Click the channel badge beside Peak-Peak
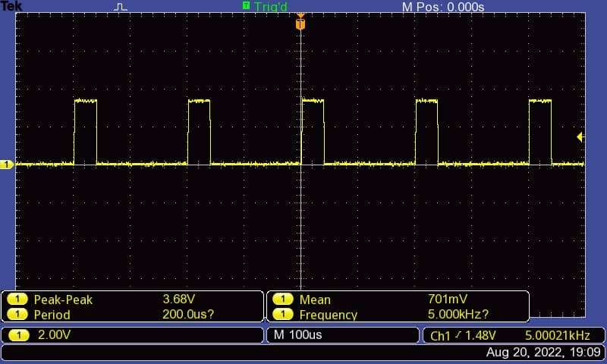Viewport: 607px width, 364px height. 17,300
